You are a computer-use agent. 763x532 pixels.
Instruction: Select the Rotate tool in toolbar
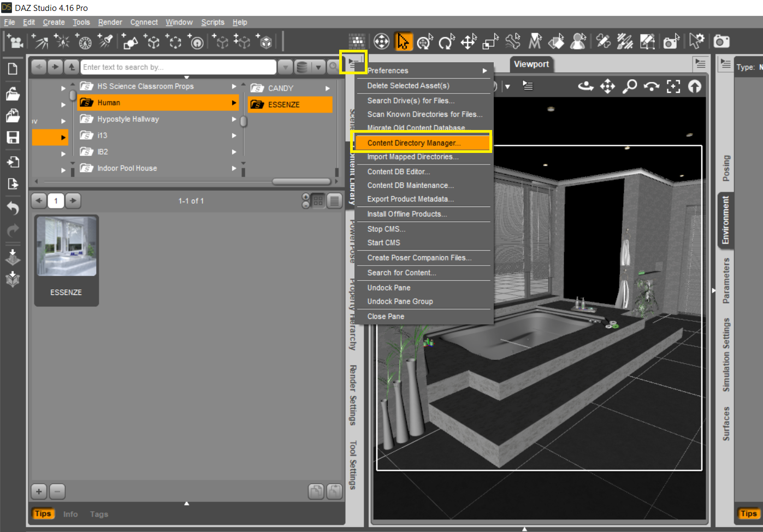pyautogui.click(x=446, y=42)
